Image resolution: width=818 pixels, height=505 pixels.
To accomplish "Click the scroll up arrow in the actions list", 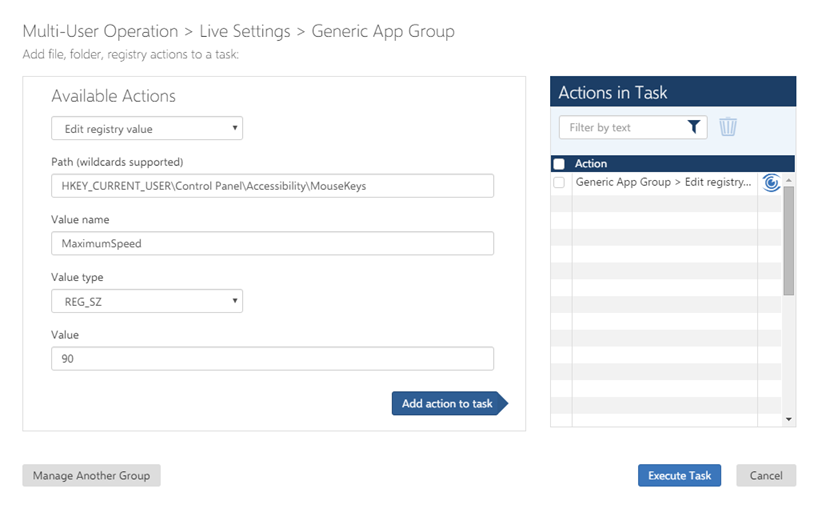I will pos(789,180).
